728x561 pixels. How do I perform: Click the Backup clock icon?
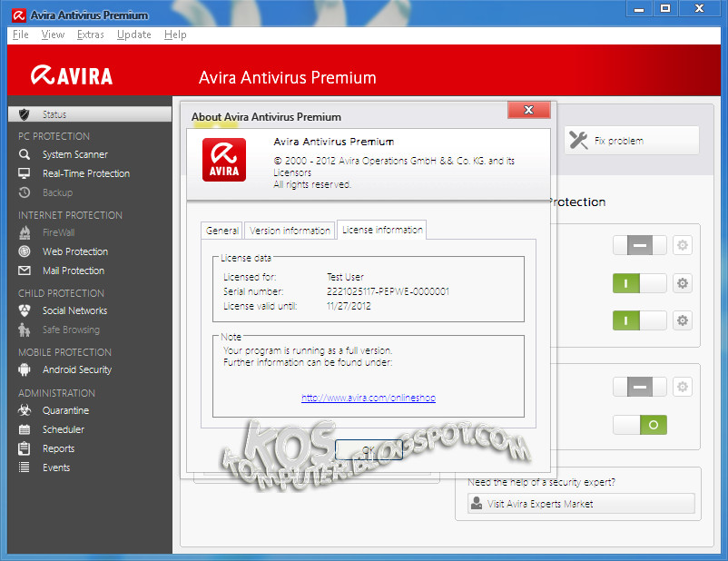click(x=25, y=192)
